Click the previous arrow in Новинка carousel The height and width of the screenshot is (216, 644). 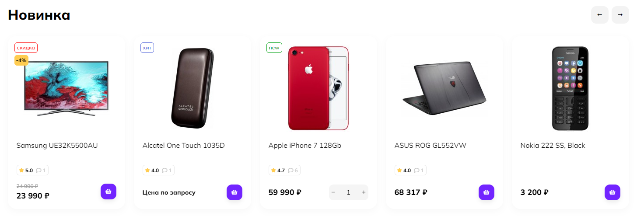599,15
